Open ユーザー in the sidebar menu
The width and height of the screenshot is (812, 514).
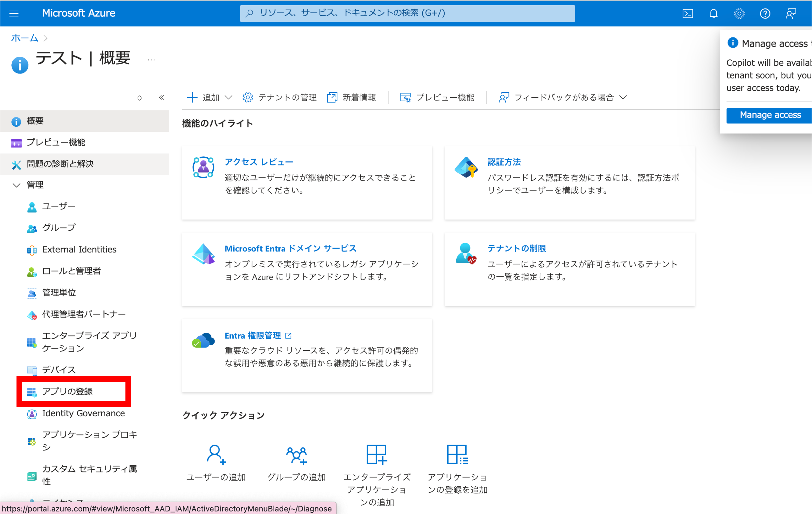[x=59, y=206]
